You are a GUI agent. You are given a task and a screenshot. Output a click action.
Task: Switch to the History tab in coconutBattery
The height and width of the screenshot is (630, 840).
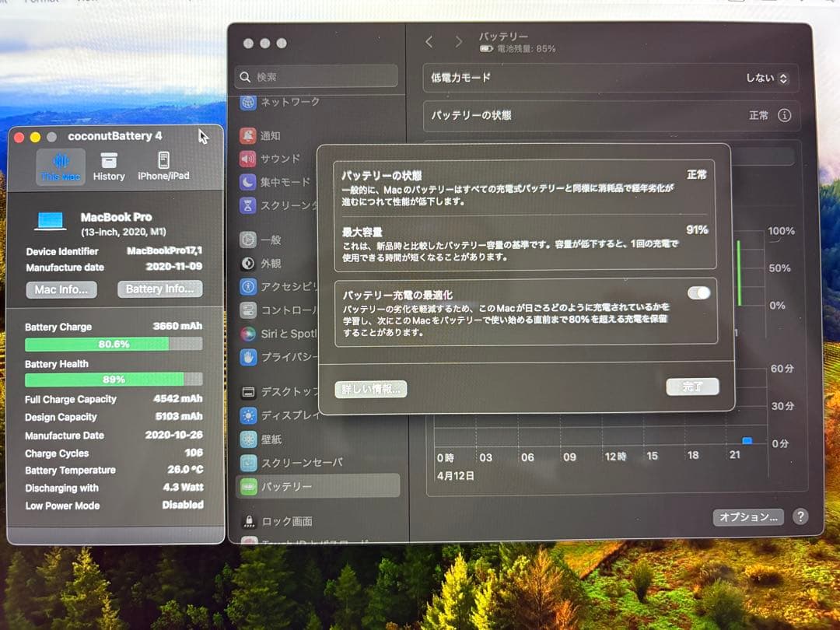click(108, 165)
